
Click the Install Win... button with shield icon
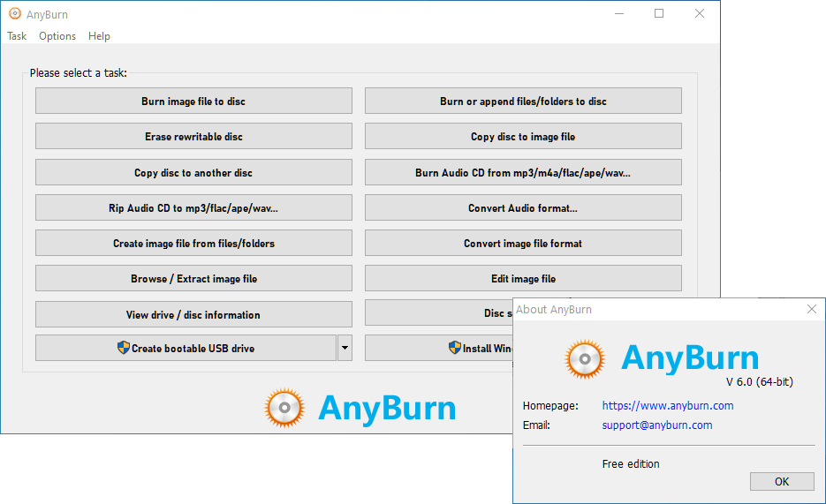[439, 349]
